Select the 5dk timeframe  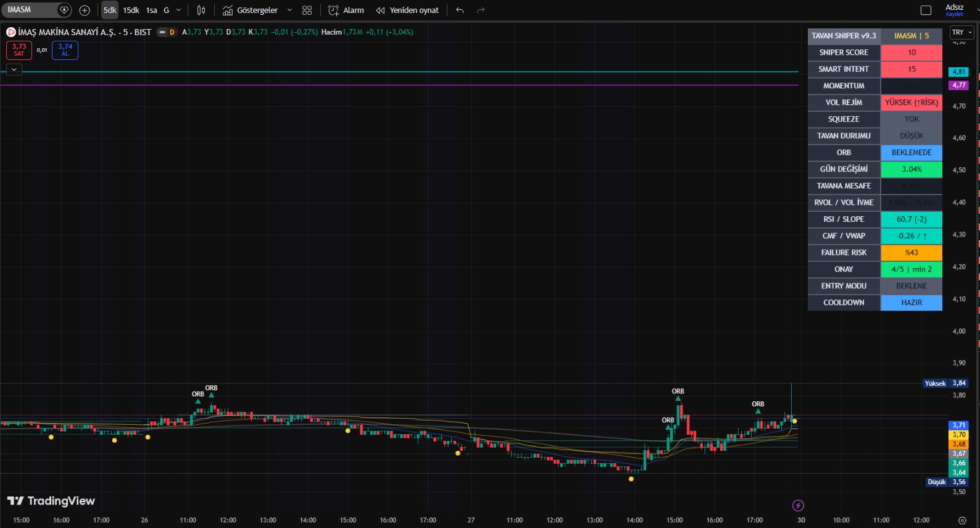[110, 10]
